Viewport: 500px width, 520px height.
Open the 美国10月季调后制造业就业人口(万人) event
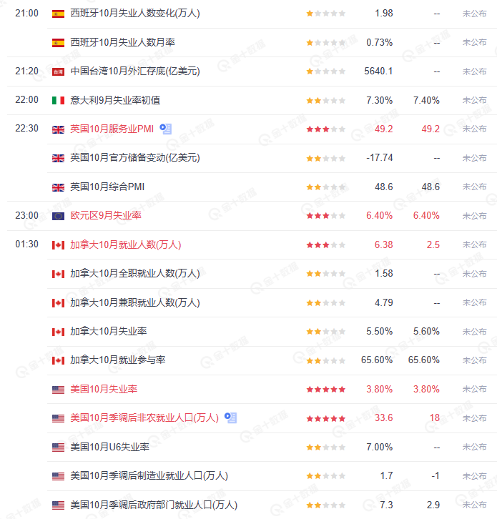tap(149, 476)
